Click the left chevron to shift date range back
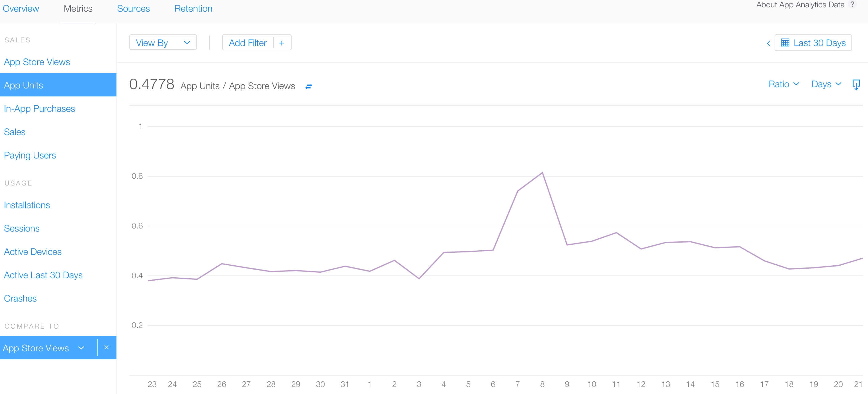 click(x=768, y=43)
